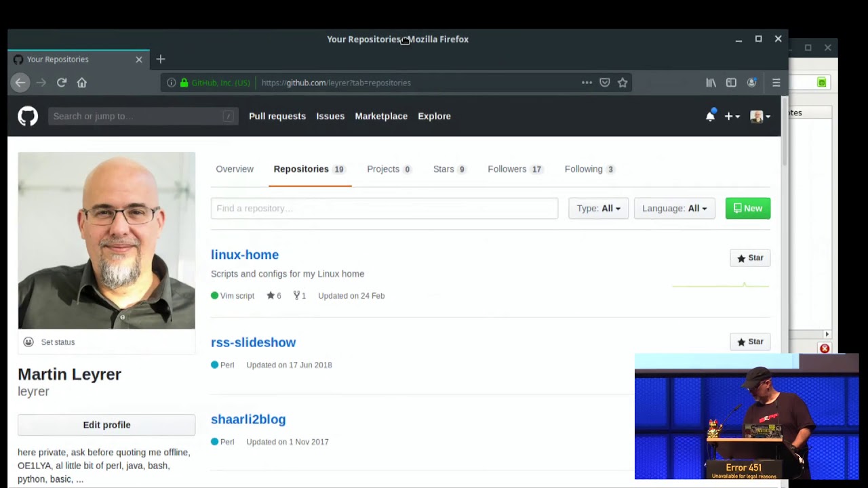Click the scroll-right arrow in background window
Image resolution: width=868 pixels, height=488 pixels.
tap(827, 334)
